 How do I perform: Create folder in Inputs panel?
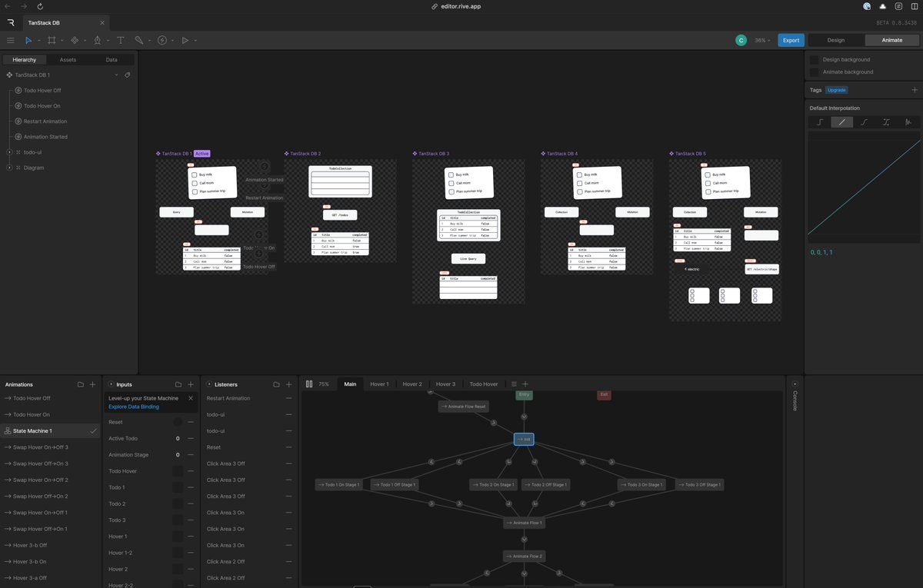(178, 384)
